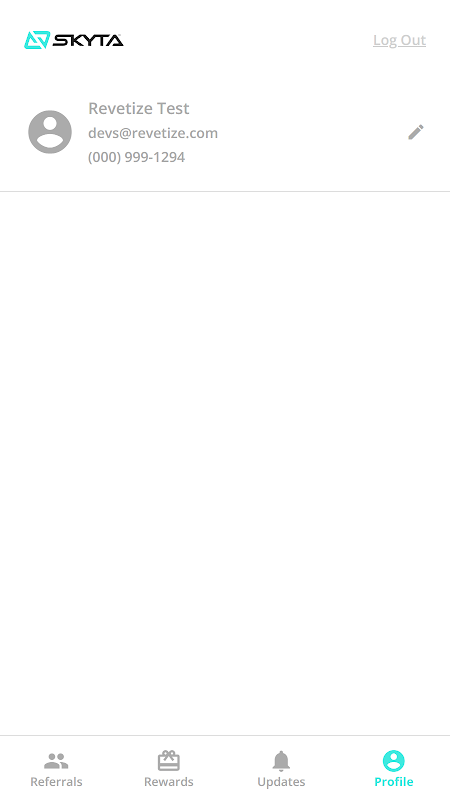
Task: Open the Referrals people icon
Action: (56, 761)
